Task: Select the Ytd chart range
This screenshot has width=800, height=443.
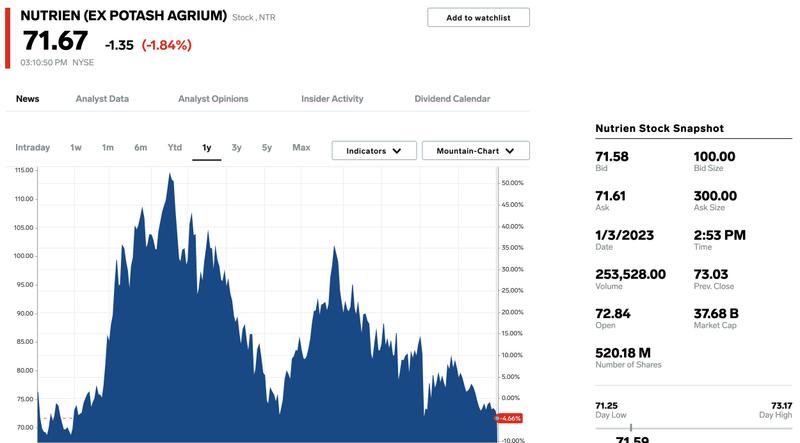Action: coord(174,147)
